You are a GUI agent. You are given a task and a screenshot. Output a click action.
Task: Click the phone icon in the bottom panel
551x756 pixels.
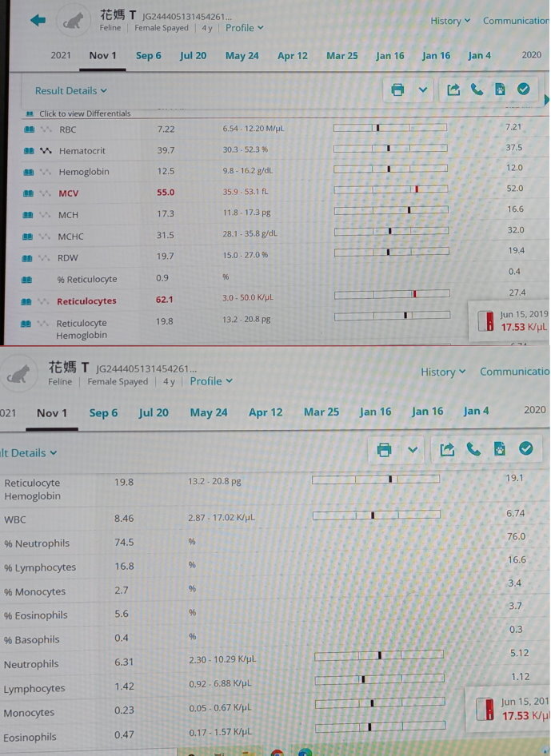tap(473, 449)
